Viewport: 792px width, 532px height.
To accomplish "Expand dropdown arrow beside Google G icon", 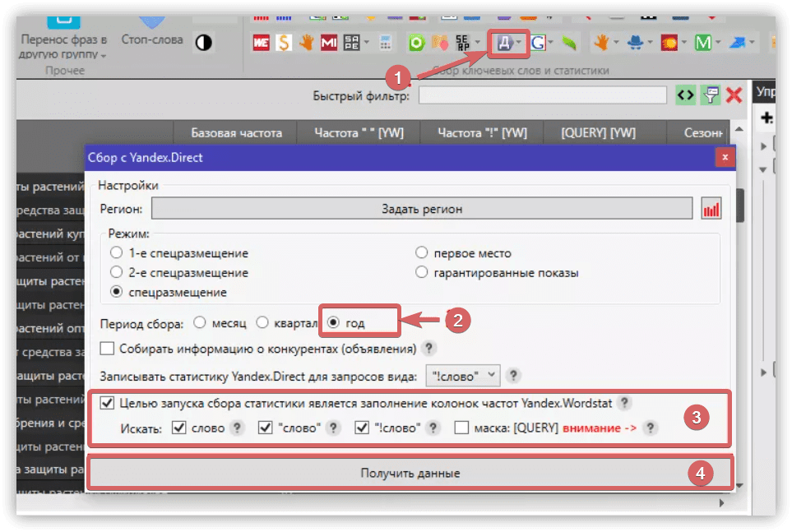I will point(550,43).
